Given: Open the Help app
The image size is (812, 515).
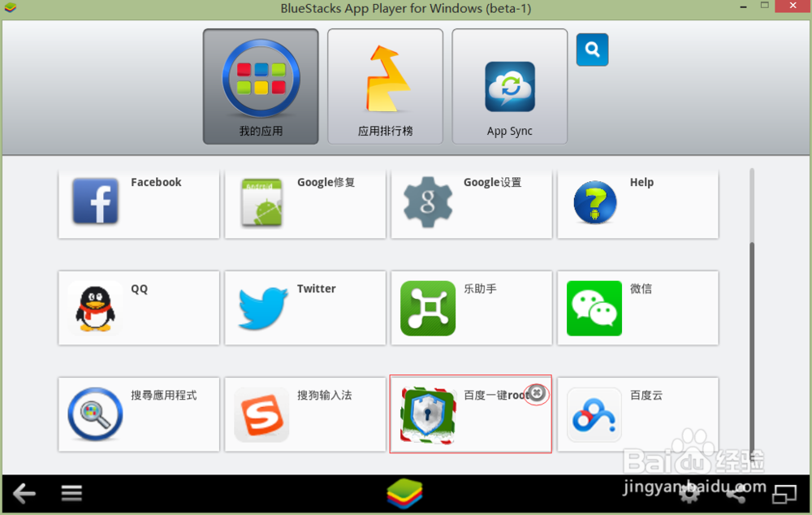Looking at the screenshot, I should pos(637,203).
